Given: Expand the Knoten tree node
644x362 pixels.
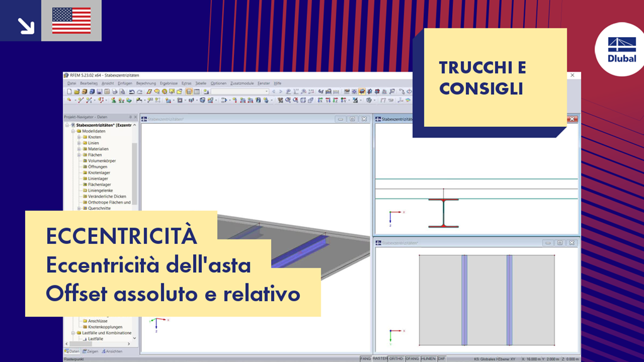Looking at the screenshot, I should [x=79, y=137].
